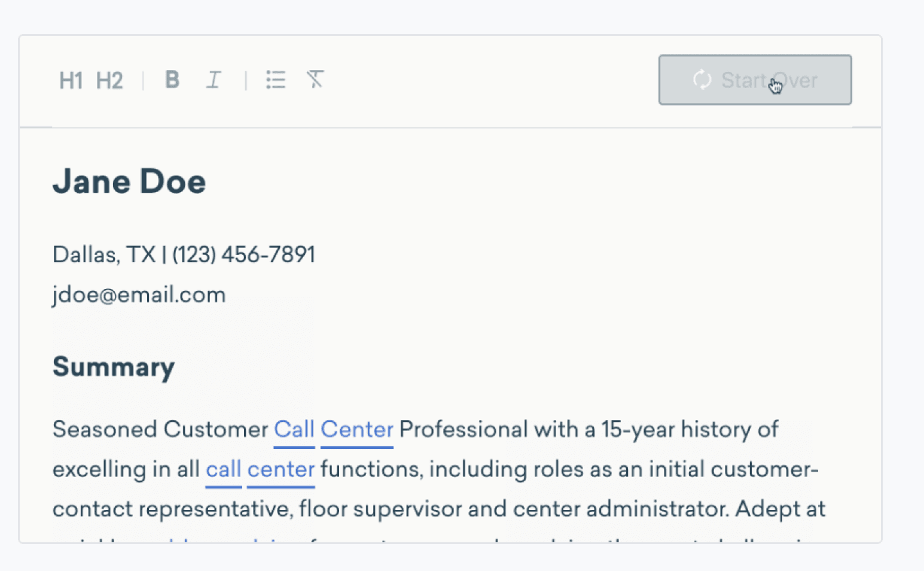Screen dimensions: 924x571
Task: Click the highlighted capitalized word "Center"
Action: [357, 430]
